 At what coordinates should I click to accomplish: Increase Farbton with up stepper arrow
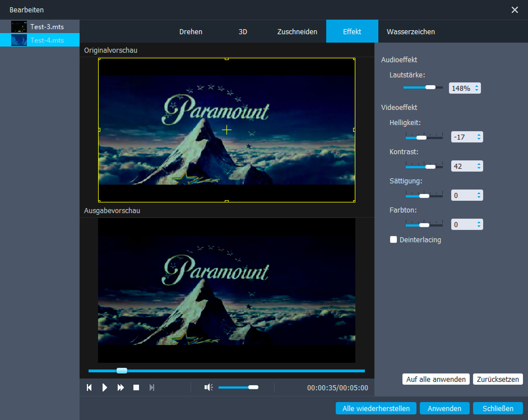pyautogui.click(x=479, y=222)
